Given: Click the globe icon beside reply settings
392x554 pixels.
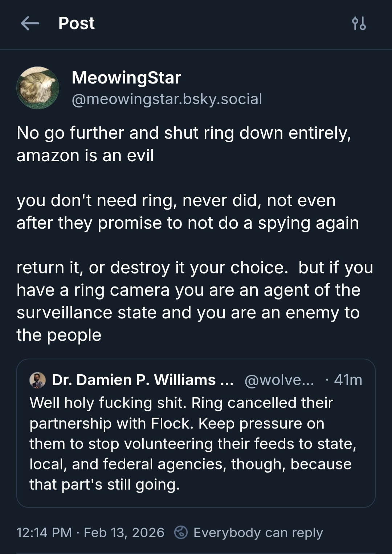Looking at the screenshot, I should (181, 533).
